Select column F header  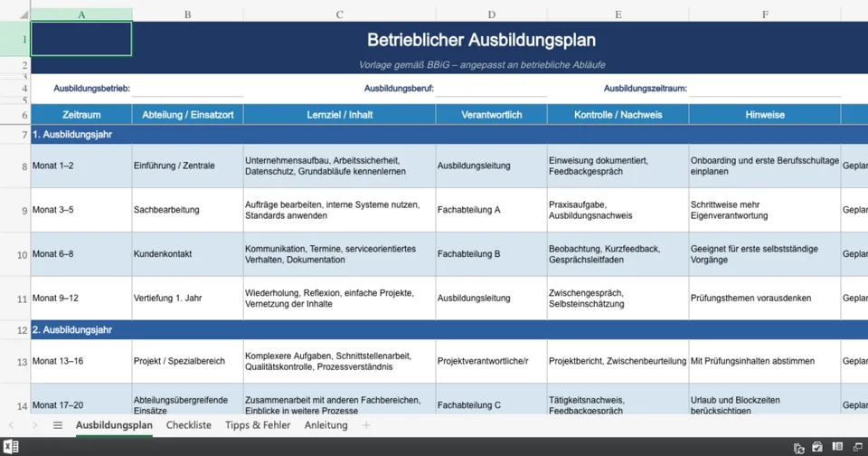(765, 15)
